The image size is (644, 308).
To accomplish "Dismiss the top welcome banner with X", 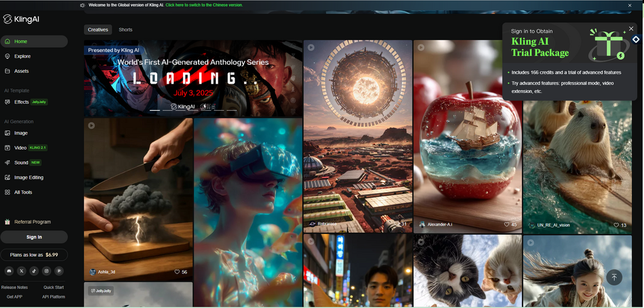I will 630,5.
